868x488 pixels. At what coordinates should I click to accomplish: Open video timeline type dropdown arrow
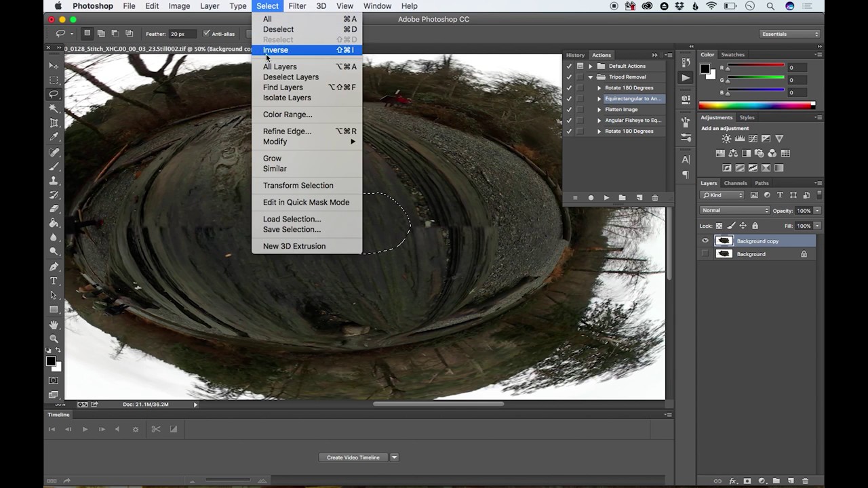coord(394,457)
